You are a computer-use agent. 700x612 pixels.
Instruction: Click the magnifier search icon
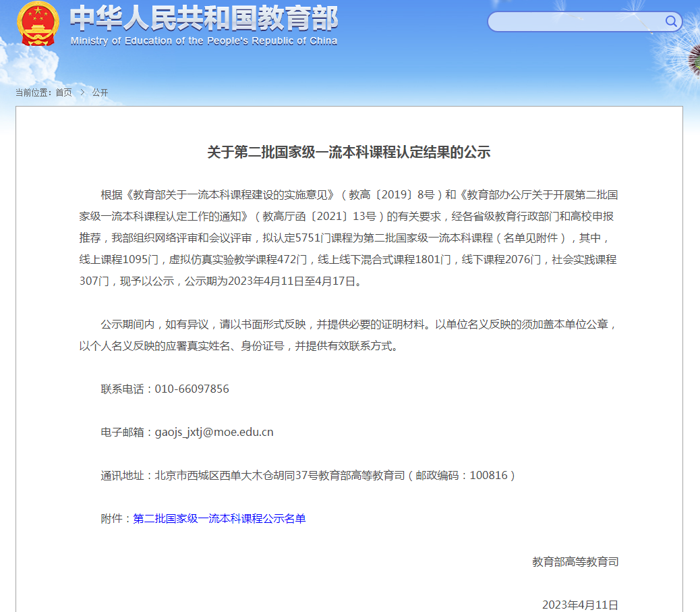pyautogui.click(x=671, y=22)
